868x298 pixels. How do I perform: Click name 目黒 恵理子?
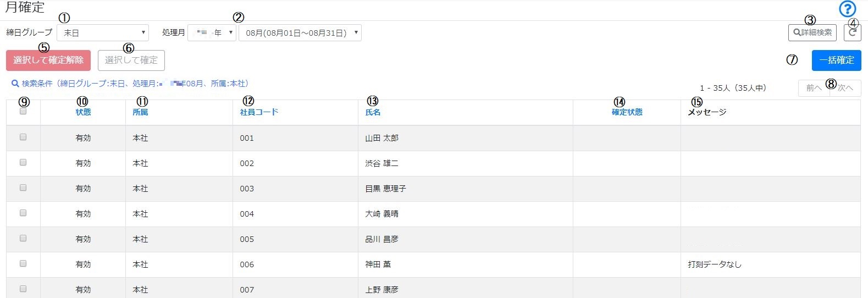tap(386, 189)
